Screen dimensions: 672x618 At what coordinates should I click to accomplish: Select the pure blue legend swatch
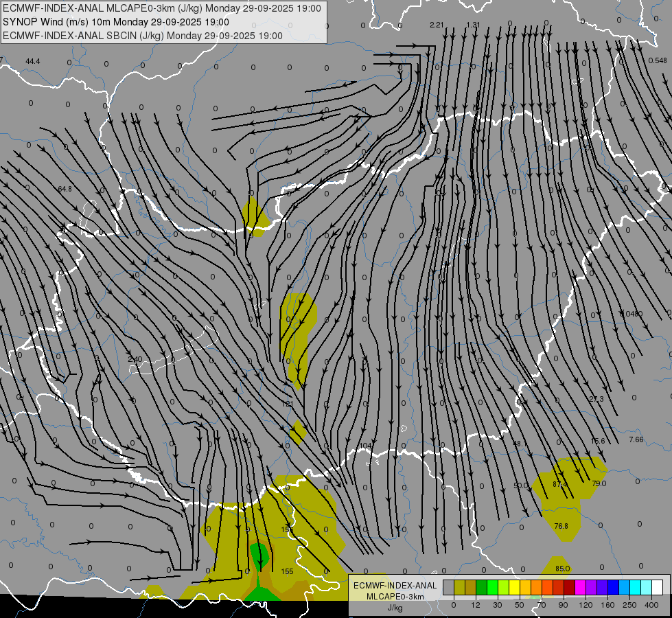click(613, 587)
